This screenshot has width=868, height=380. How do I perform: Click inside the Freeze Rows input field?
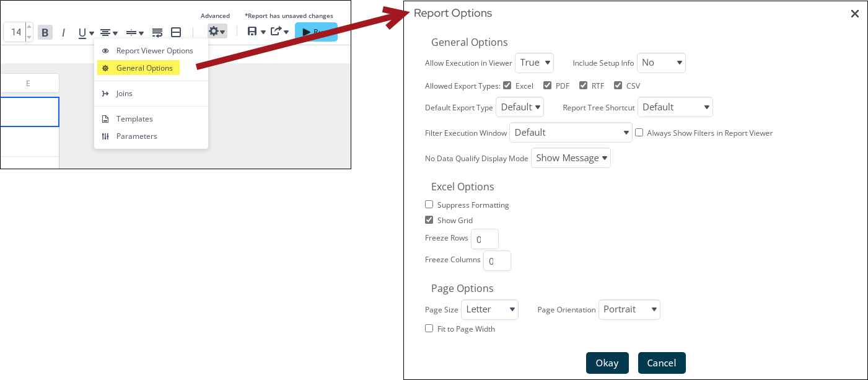[484, 239]
